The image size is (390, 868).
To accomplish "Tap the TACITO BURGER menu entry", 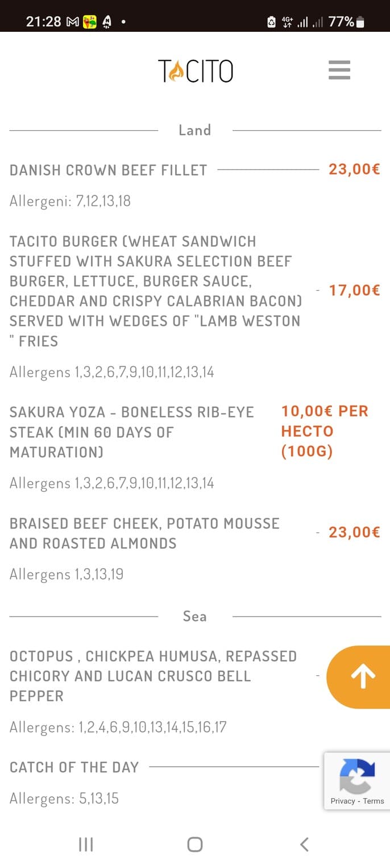I will 153,290.
